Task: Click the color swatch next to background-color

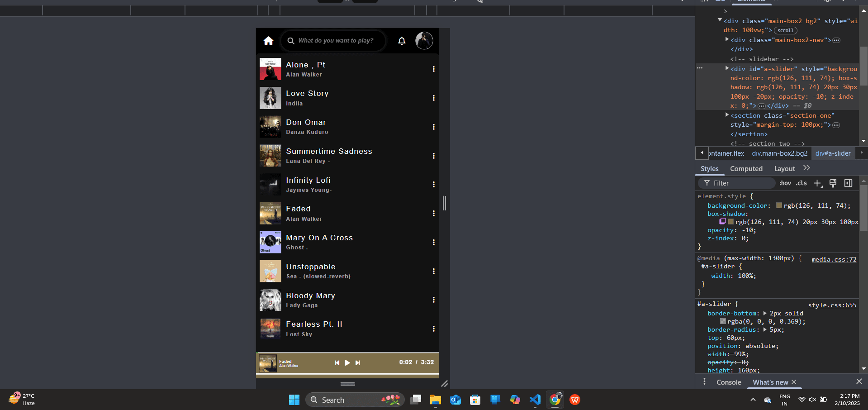Action: pos(779,205)
